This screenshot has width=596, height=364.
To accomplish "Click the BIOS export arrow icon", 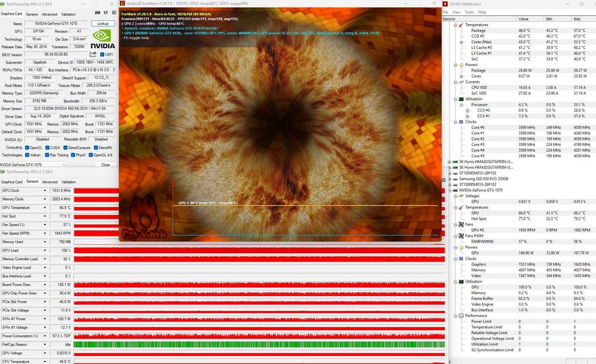I will pos(93,54).
